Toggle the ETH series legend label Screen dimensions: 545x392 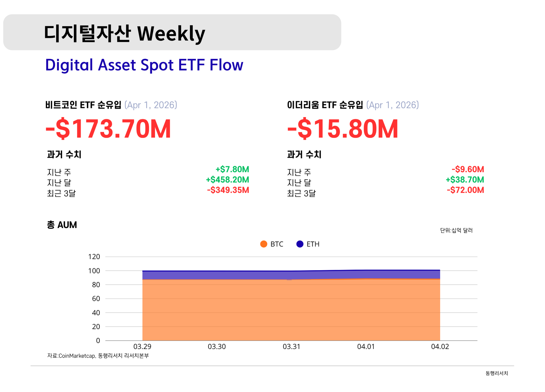(313, 244)
